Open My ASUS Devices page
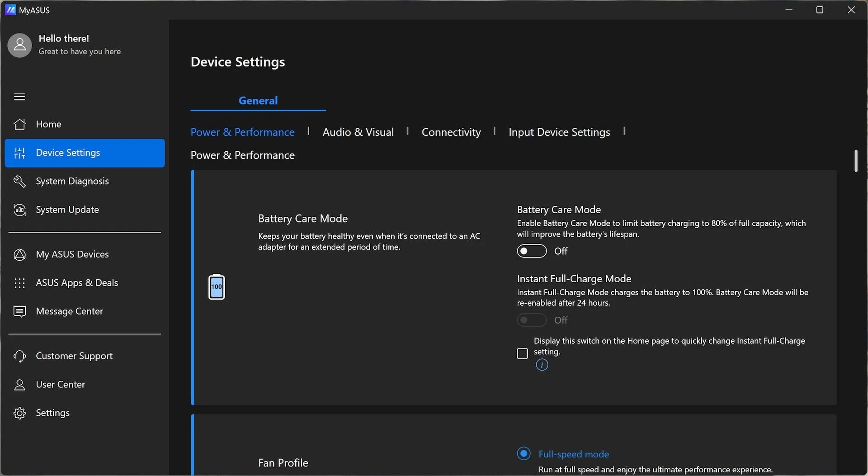This screenshot has height=476, width=868. point(85,255)
